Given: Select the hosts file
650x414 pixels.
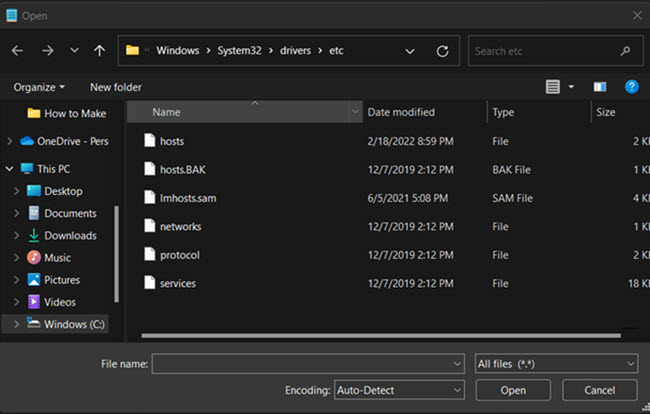Looking at the screenshot, I should point(171,141).
